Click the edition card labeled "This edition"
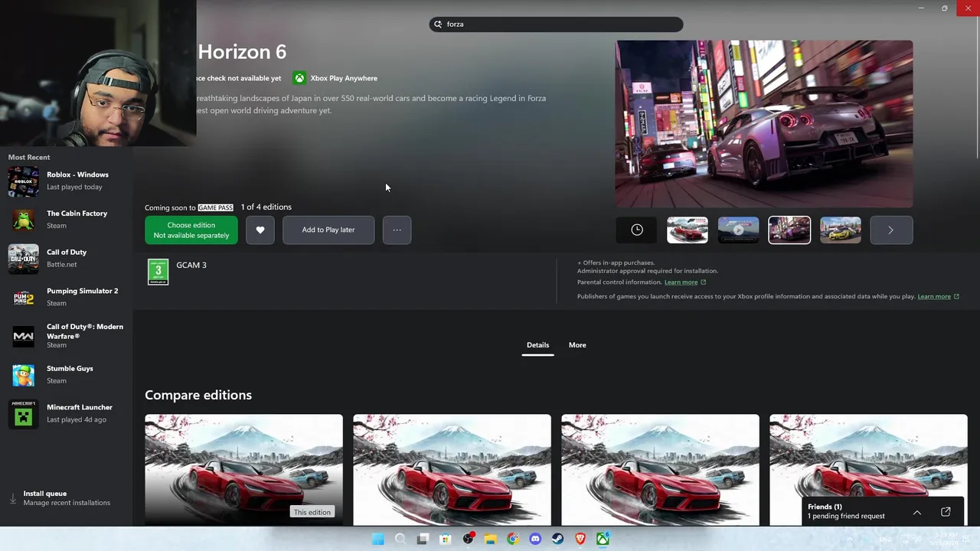Screen dimensions: 980x551 click(243, 470)
